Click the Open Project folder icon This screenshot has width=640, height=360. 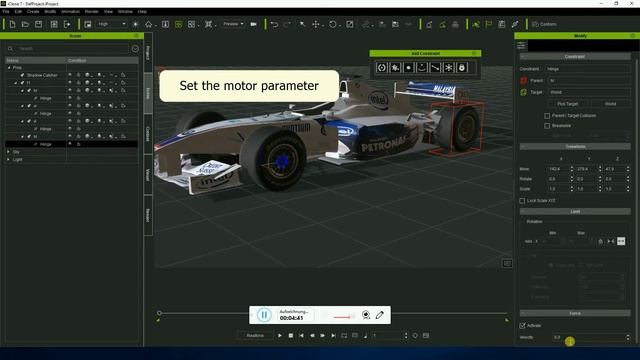point(25,24)
